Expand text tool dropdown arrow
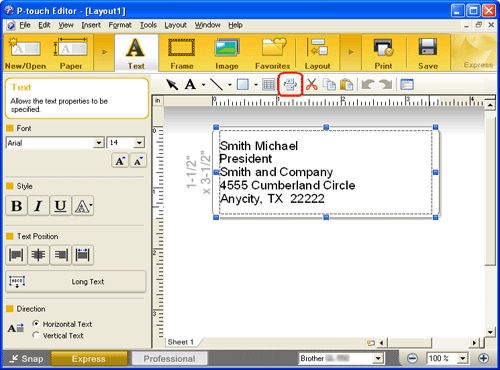The image size is (500, 370). tap(203, 85)
